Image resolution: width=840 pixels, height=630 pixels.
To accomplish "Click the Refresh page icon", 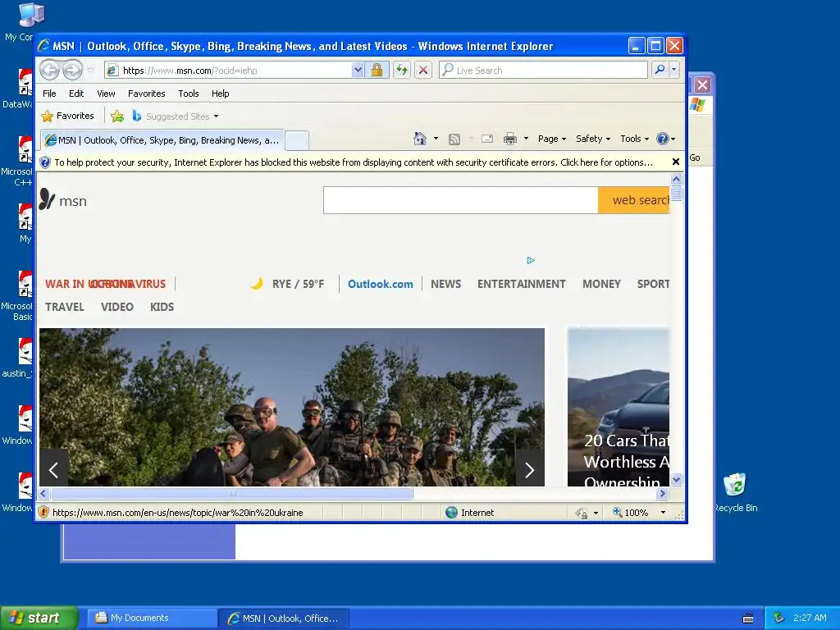I will pos(402,71).
